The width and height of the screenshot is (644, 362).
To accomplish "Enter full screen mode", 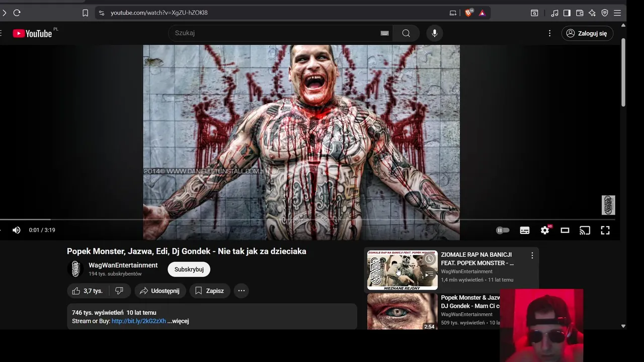I will point(605,230).
